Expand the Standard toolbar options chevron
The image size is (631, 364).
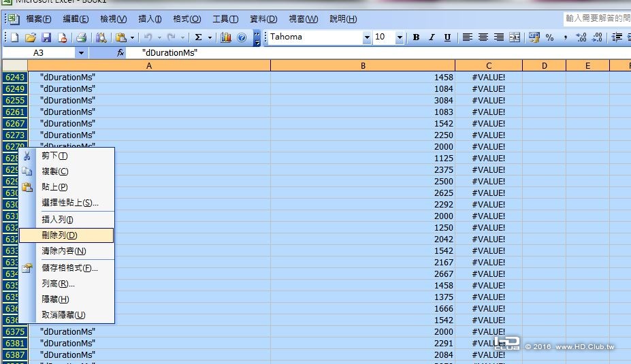(x=257, y=38)
